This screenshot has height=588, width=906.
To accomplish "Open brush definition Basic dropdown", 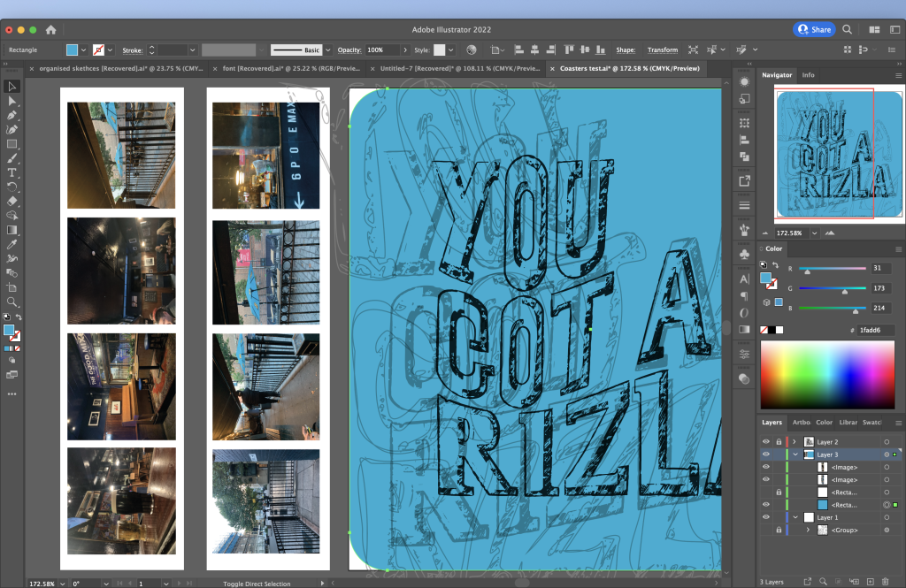I will click(x=327, y=50).
